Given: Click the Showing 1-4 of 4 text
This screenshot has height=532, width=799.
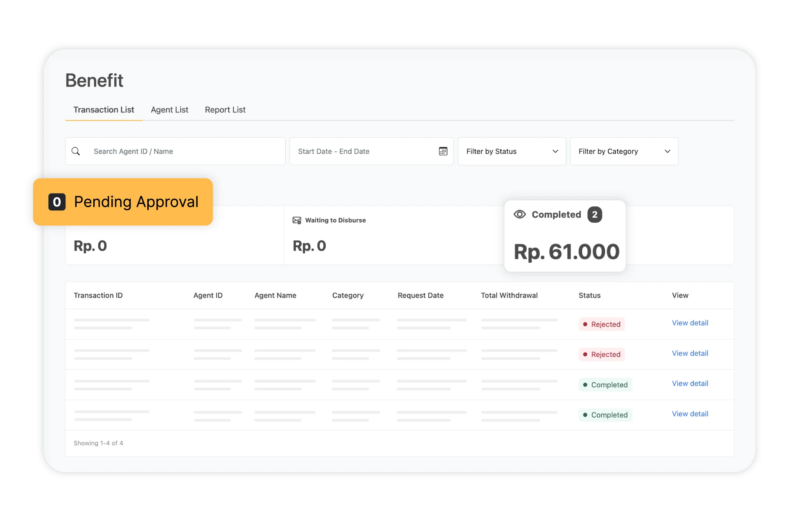Looking at the screenshot, I should [98, 443].
